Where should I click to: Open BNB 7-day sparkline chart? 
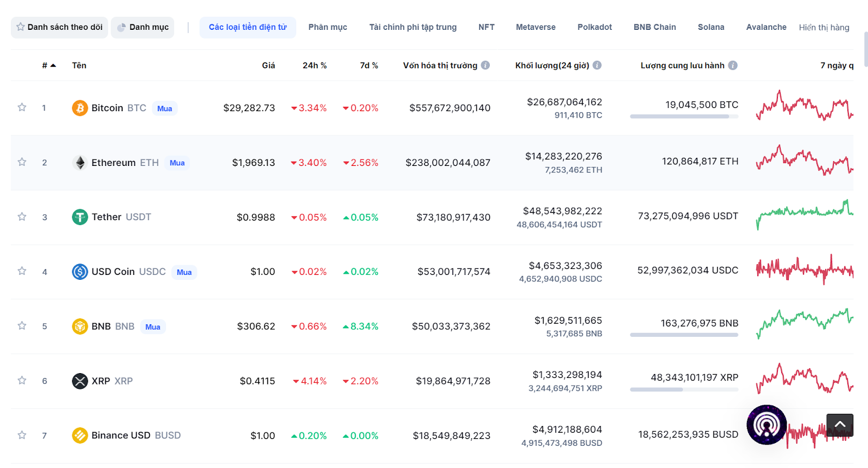click(x=805, y=324)
